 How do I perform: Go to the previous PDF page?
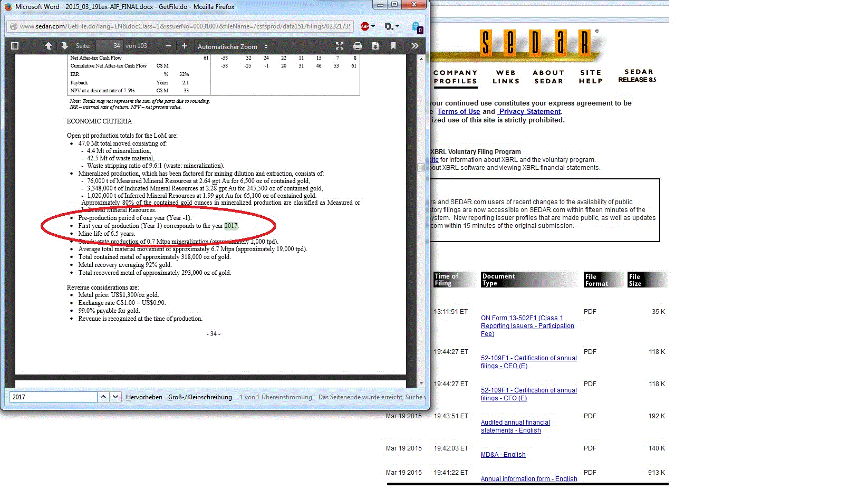tap(49, 46)
